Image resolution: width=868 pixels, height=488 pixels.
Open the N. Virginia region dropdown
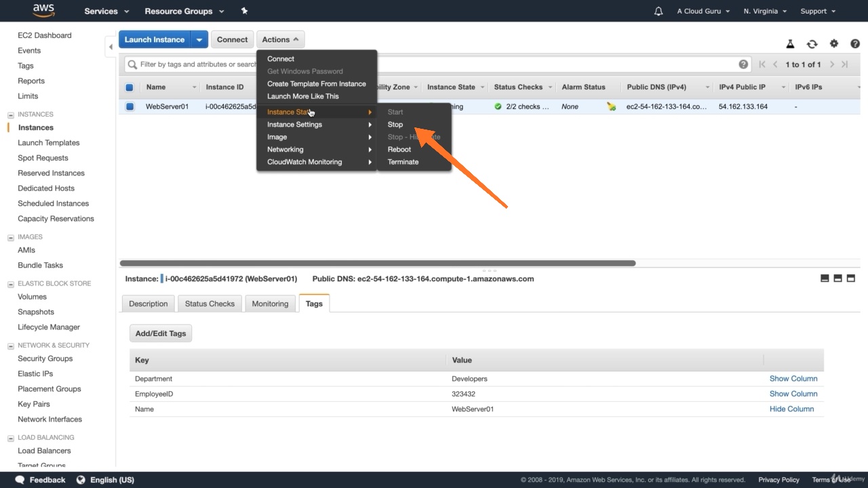[x=764, y=11]
